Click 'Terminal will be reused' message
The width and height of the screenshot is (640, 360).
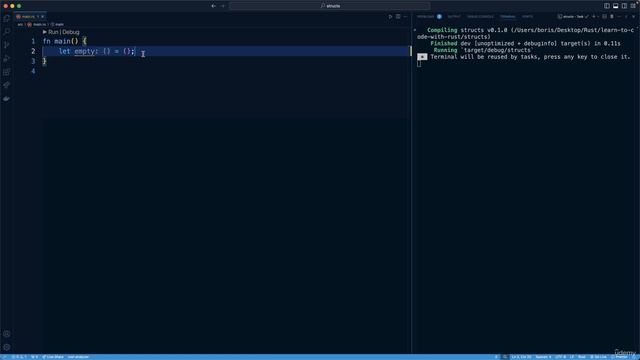pyautogui.click(x=530, y=57)
